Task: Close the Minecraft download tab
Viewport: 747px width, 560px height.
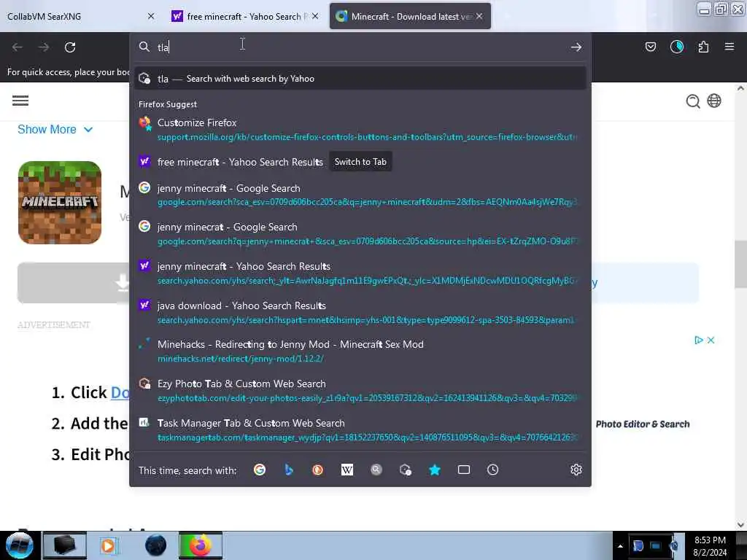Action: 479,16
